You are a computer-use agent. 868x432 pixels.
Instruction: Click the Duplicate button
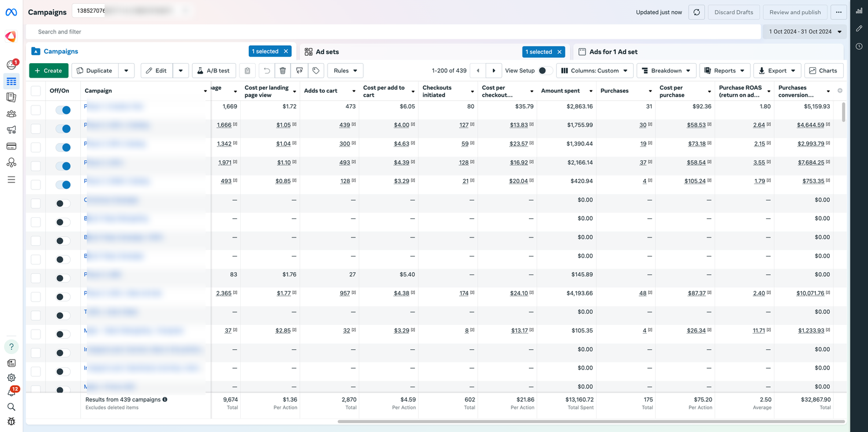click(x=95, y=71)
